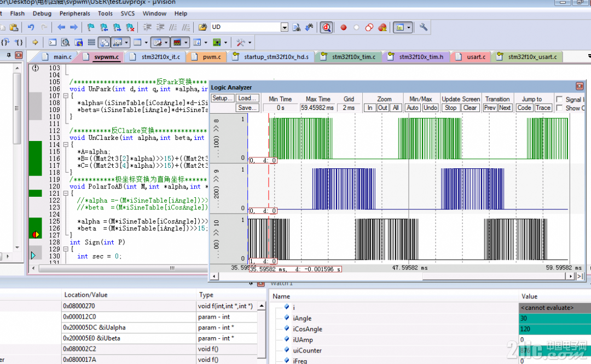Click the Min/Max Auto button

tap(413, 108)
